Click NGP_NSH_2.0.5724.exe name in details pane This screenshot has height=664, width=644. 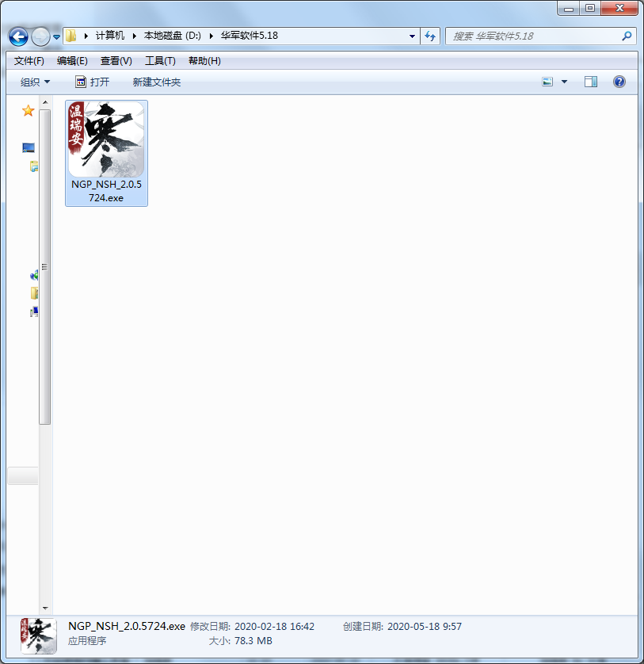127,626
